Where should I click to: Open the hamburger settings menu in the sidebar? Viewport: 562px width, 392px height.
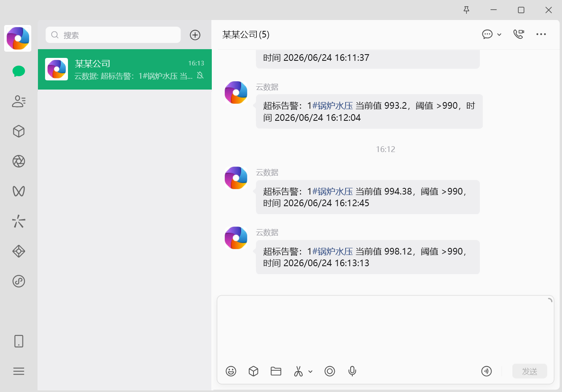pyautogui.click(x=19, y=371)
